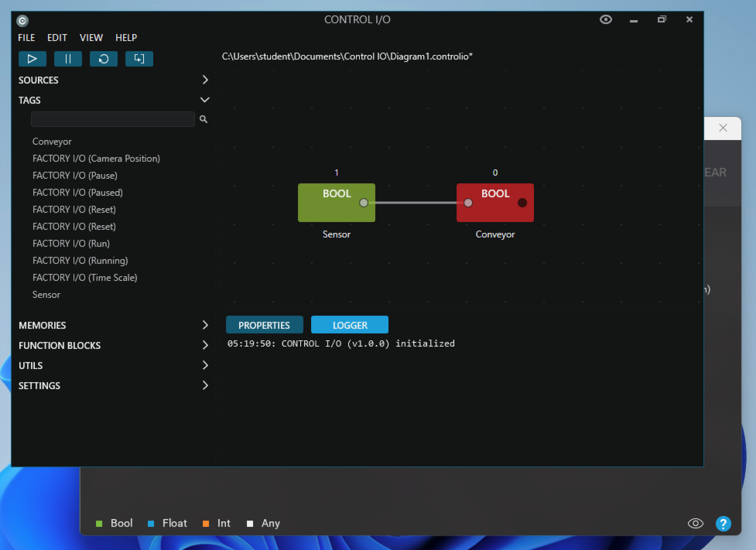Select FACTORY I/O (Pause) tag
The width and height of the screenshot is (756, 550).
pos(75,176)
